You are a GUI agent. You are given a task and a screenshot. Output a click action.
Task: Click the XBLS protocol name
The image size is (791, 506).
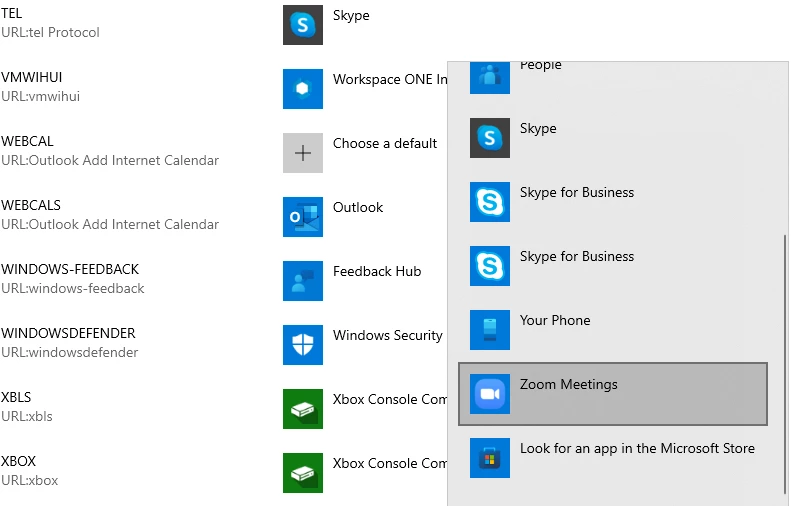click(16, 398)
